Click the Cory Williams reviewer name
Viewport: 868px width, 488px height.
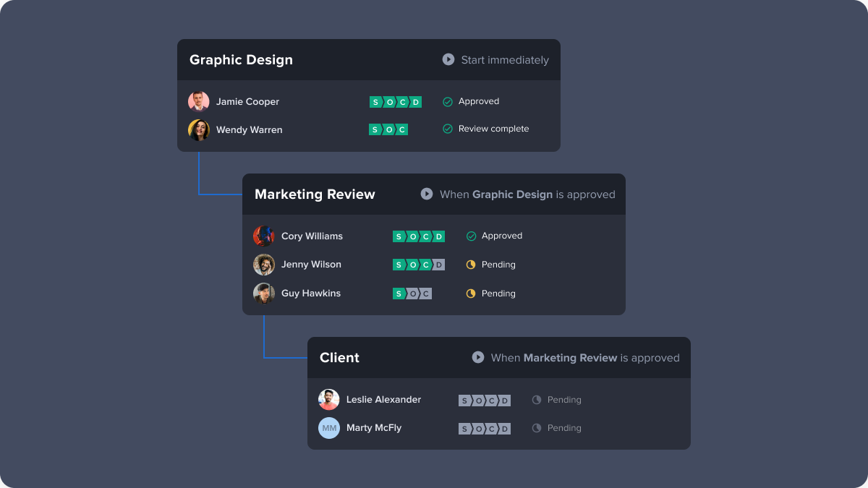coord(312,236)
